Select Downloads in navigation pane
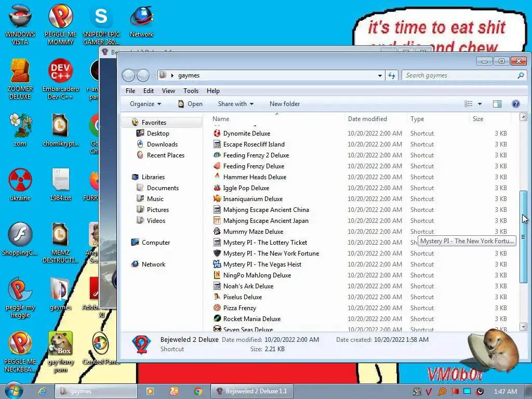The width and height of the screenshot is (532, 399). [x=162, y=144]
